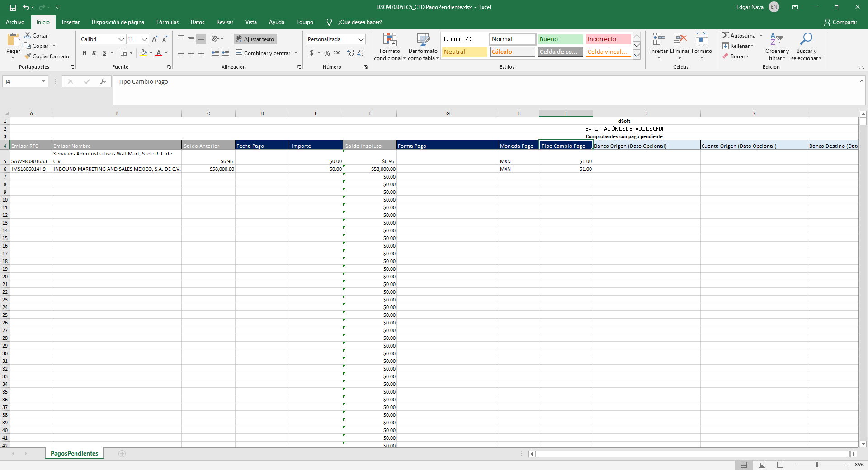The height and width of the screenshot is (470, 868).
Task: Open Formato condicional menu
Action: pos(390,47)
